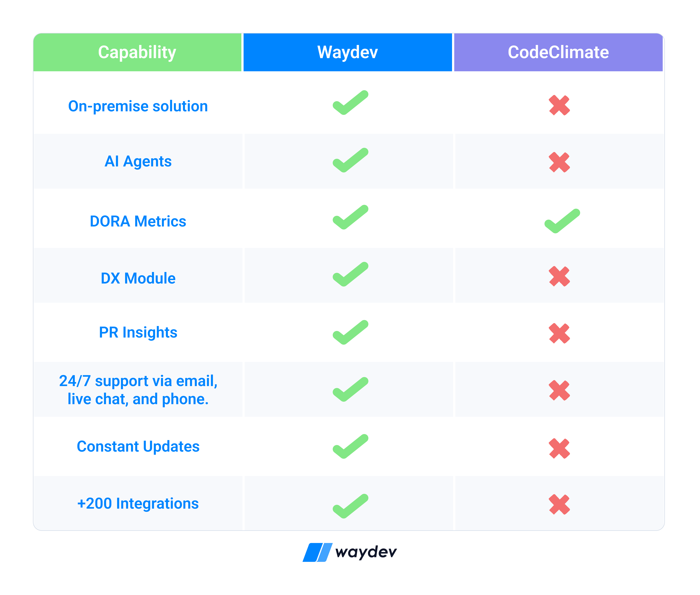
Task: Click the DX Module capability label
Action: pyautogui.click(x=138, y=278)
